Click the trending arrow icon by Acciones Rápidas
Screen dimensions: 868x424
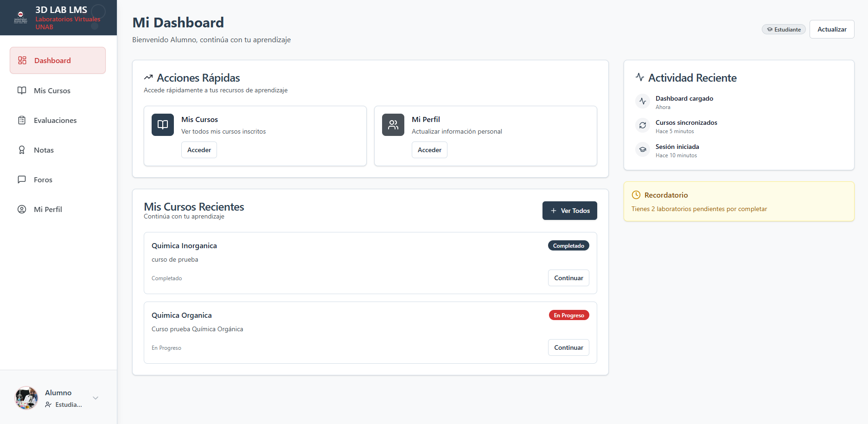[148, 77]
